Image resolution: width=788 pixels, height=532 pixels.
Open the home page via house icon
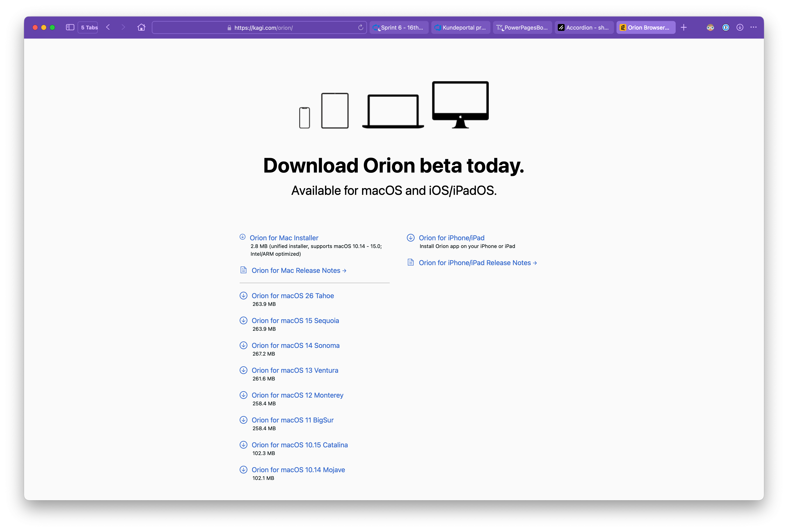pyautogui.click(x=141, y=27)
